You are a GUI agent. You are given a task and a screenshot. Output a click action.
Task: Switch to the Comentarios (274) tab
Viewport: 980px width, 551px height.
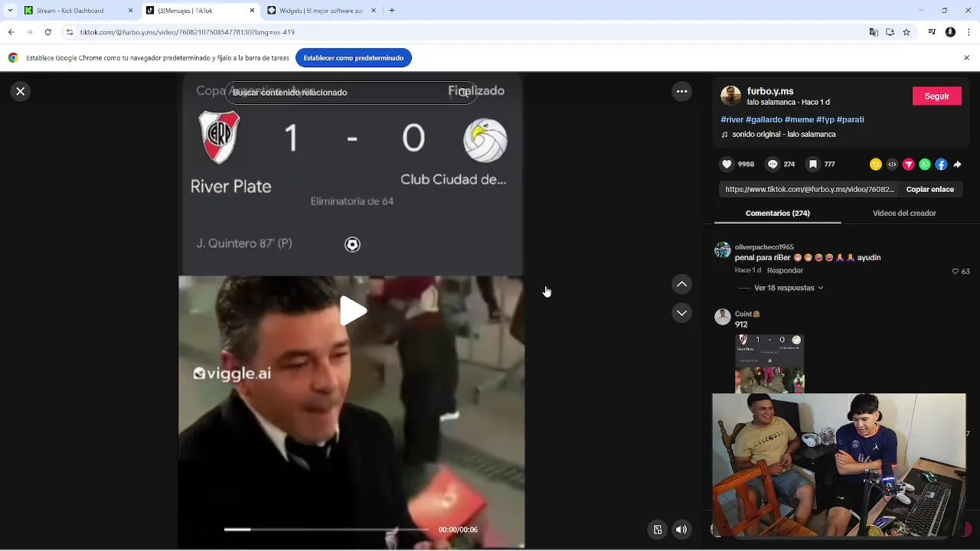(x=777, y=214)
